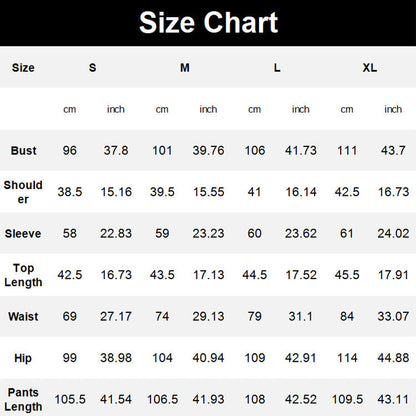Screen dimensions: 416x416
Task: Click the 39.76 inch Bust value
Action: click(x=208, y=150)
